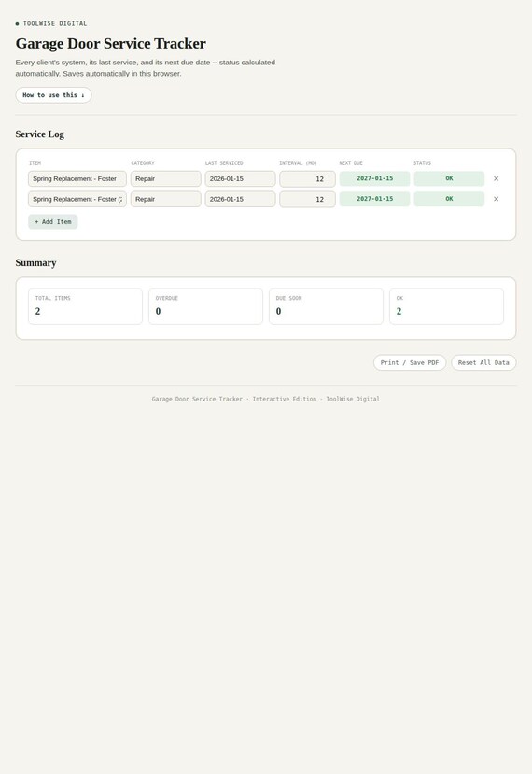
Task: Click Print / Save PDF
Action: (410, 363)
